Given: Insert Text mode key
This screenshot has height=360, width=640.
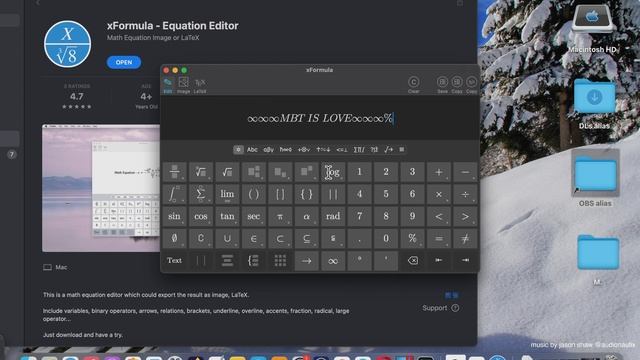Looking at the screenshot, I should pos(174,260).
